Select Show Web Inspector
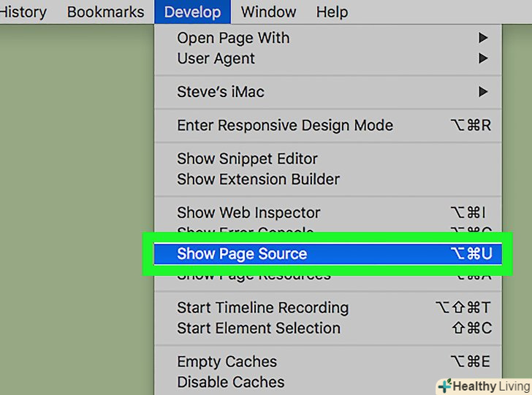 click(x=248, y=213)
